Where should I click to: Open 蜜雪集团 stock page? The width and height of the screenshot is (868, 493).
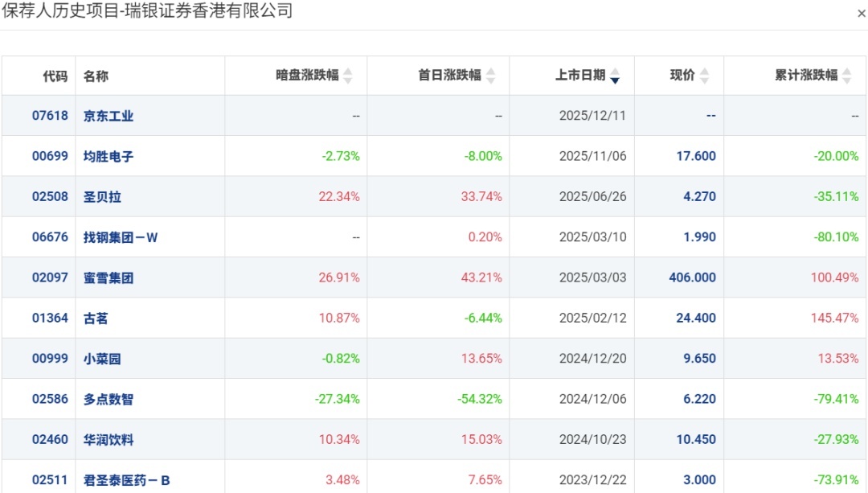point(108,277)
